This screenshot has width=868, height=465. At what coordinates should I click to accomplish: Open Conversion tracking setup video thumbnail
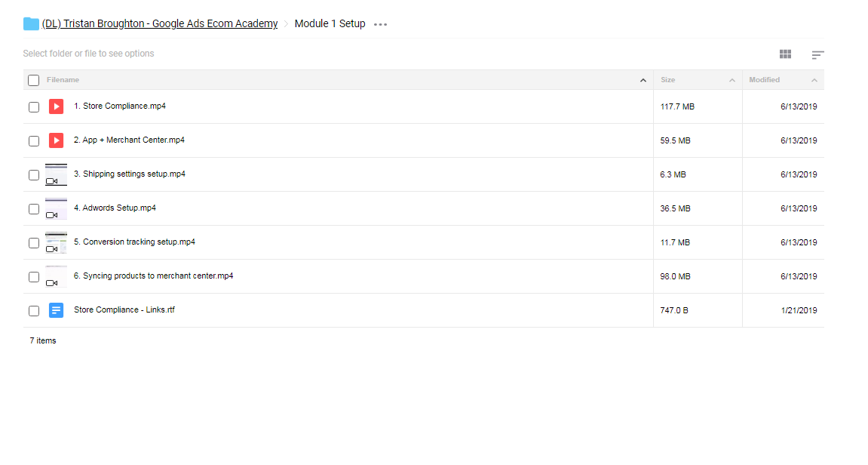(56, 243)
